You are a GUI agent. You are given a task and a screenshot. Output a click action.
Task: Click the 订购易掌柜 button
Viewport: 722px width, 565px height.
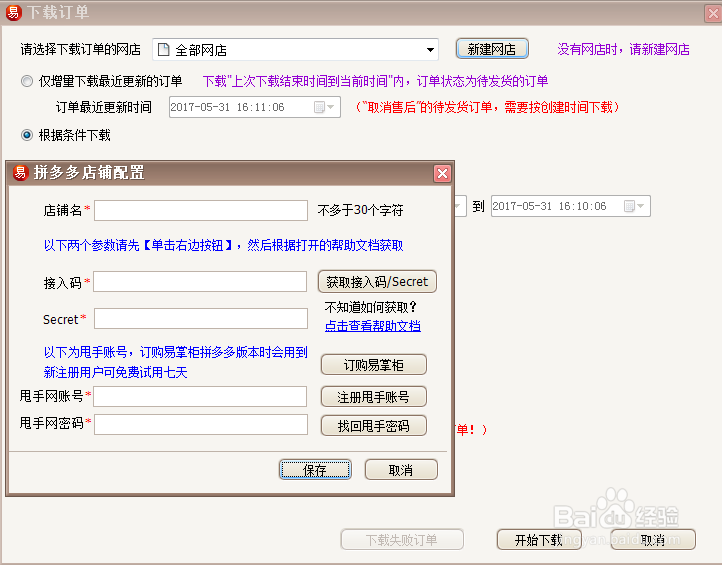[x=373, y=365]
